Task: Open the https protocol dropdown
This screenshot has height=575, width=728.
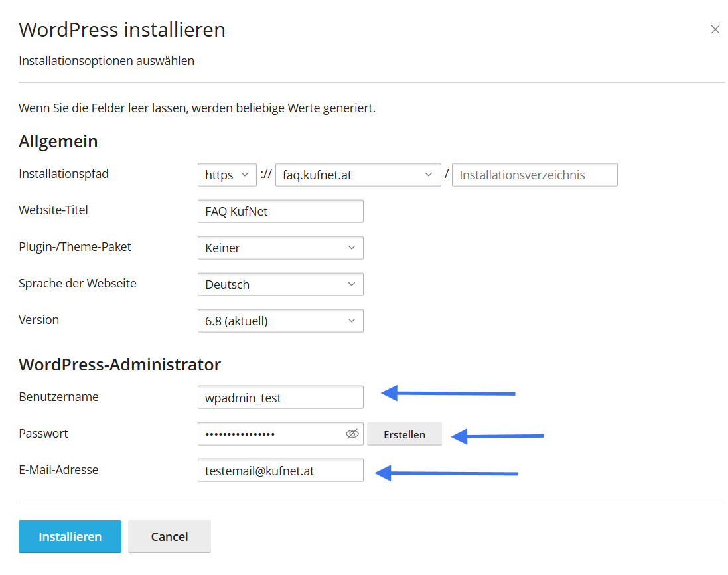Action: [227, 175]
